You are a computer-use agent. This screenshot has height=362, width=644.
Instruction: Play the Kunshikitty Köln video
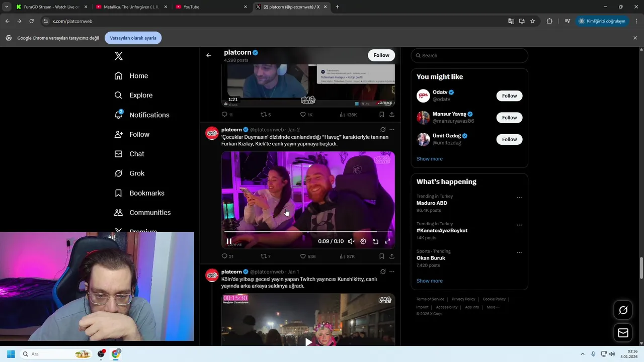(x=308, y=342)
